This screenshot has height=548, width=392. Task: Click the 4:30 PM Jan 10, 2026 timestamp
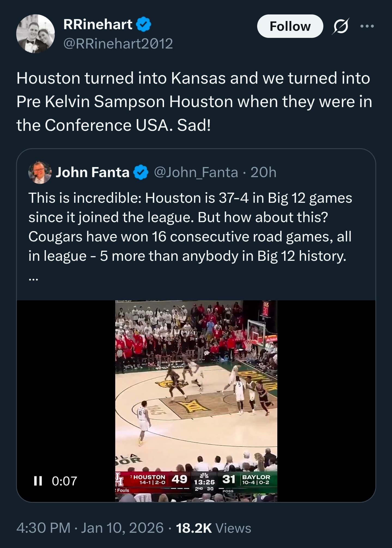(x=90, y=528)
